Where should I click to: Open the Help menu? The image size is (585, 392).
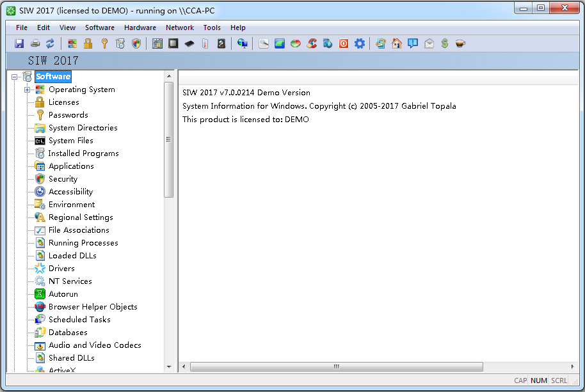(237, 27)
